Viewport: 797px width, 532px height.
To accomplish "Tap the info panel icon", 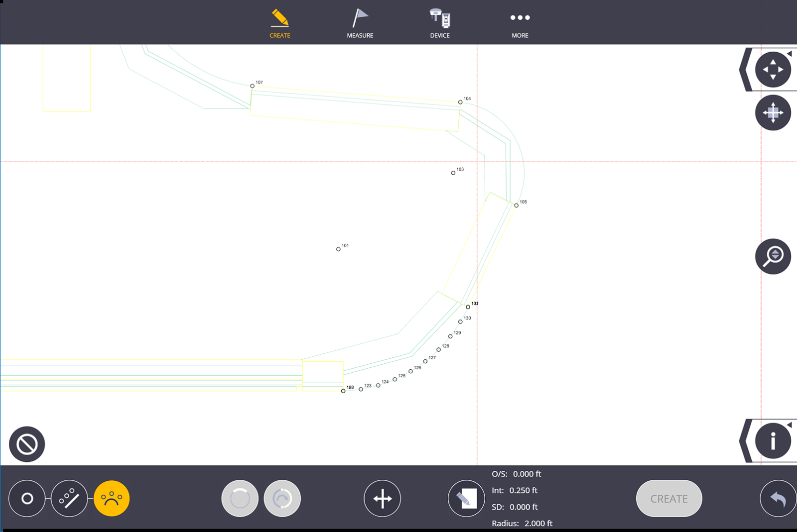I will pos(773,440).
